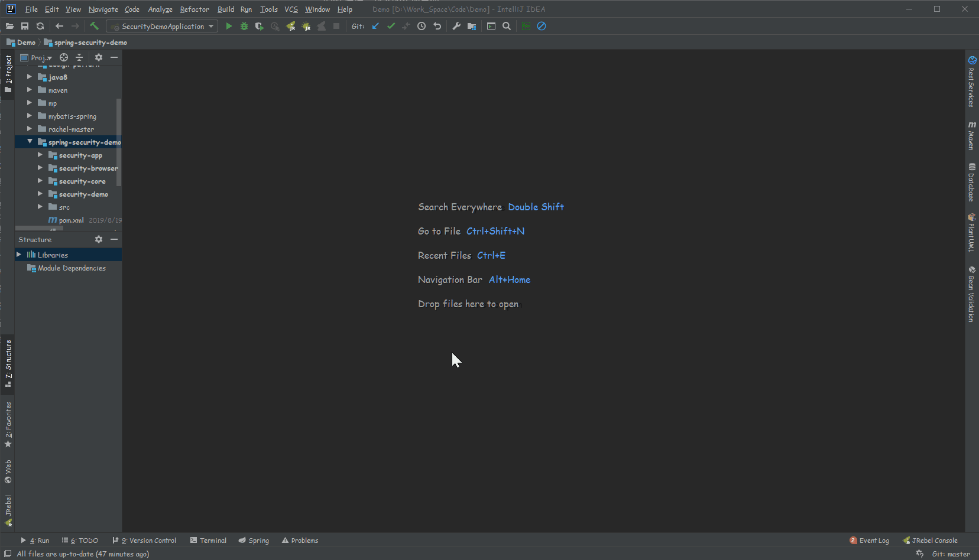Click the Forward navigation arrow
This screenshot has height=560, width=979.
(x=75, y=26)
